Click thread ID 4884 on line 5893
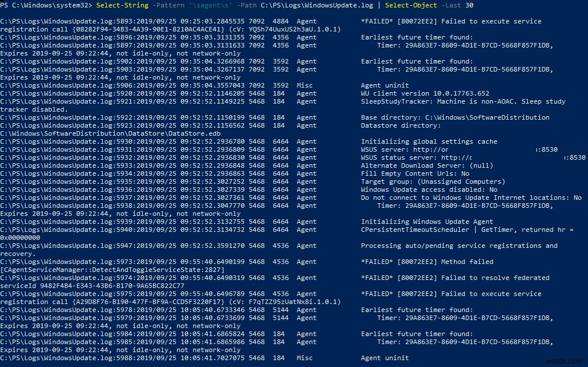Viewport: 588px width, 367px height. [x=280, y=21]
